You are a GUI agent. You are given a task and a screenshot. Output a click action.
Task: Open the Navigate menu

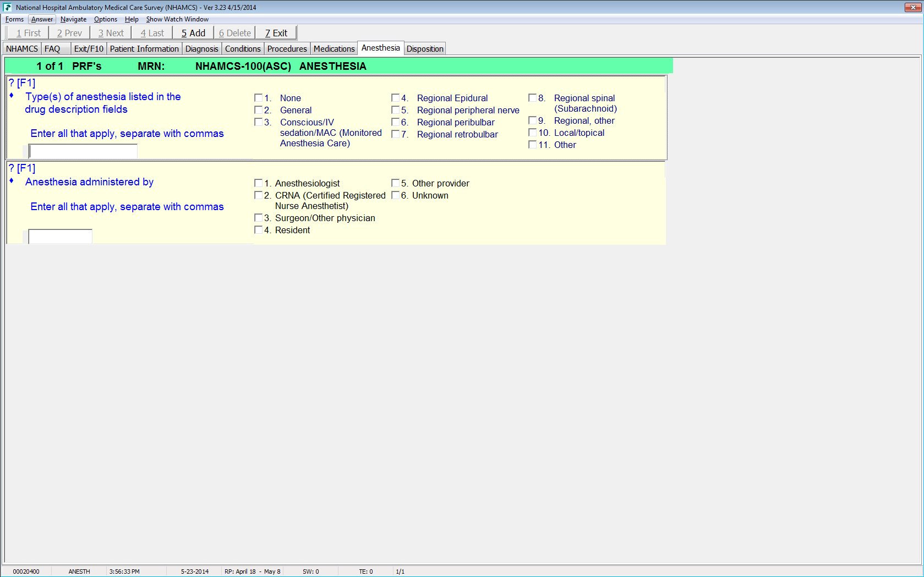click(73, 19)
